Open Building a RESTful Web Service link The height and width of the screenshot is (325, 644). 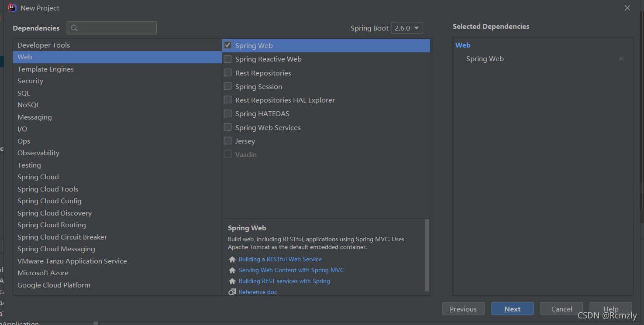coord(280,259)
